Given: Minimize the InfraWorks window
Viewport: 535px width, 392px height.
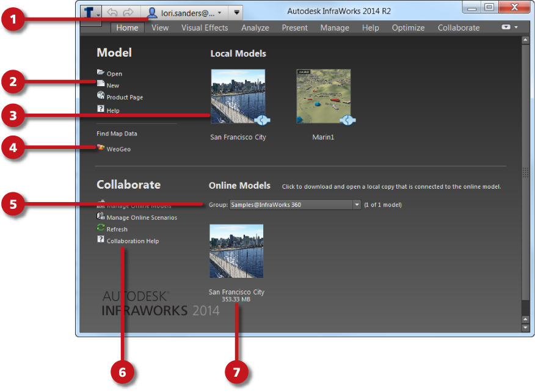Looking at the screenshot, I should point(472,7).
